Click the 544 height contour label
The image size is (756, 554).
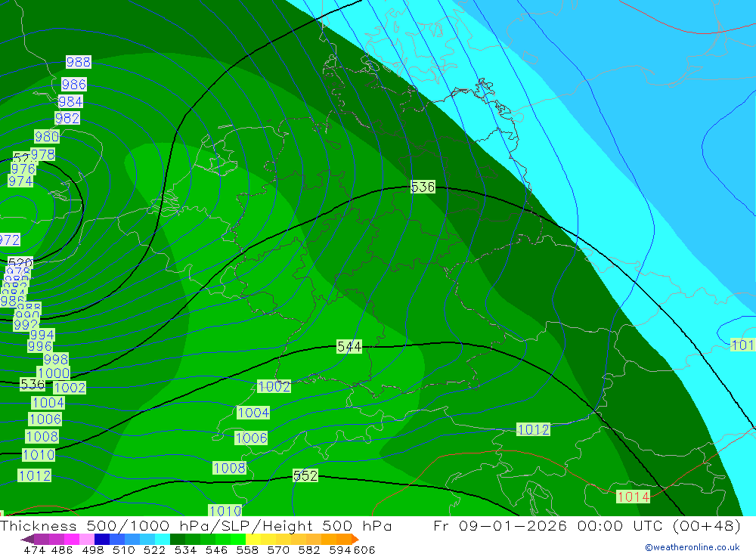(x=349, y=346)
